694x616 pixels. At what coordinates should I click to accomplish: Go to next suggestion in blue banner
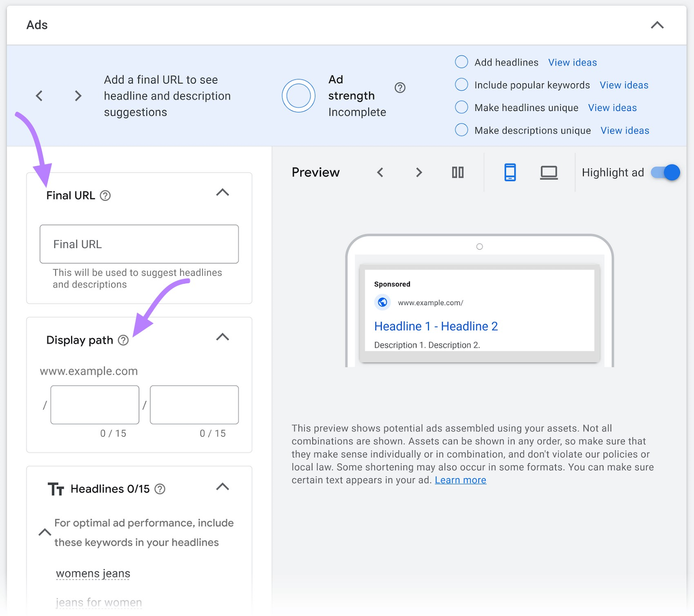click(78, 96)
